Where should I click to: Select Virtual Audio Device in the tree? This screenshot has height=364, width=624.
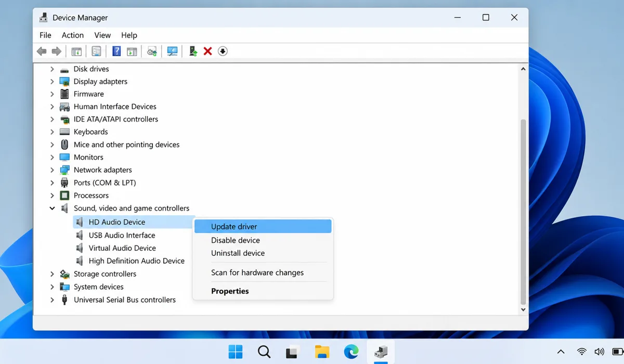click(x=122, y=248)
